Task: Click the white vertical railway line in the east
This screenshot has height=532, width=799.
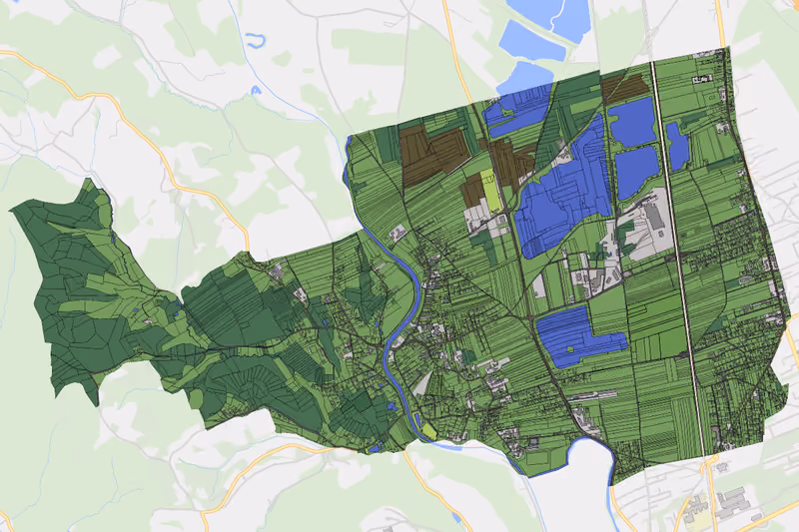Action: pyautogui.click(x=678, y=258)
